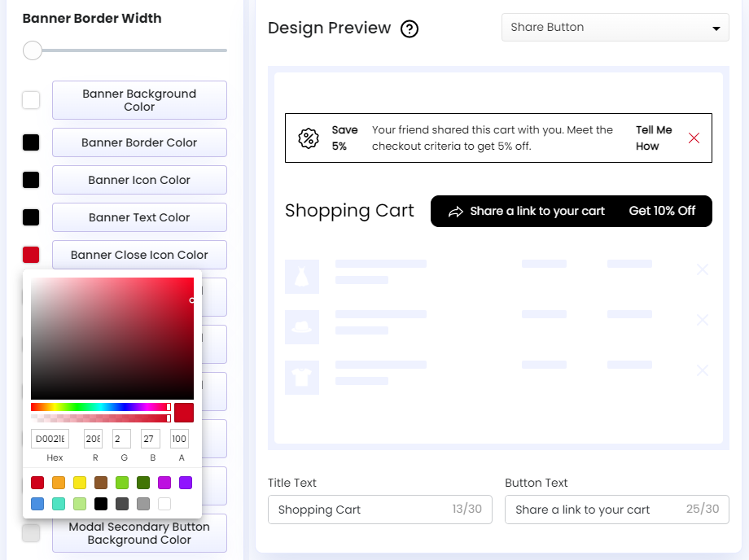749x560 pixels.
Task: Click inside the Hex value field
Action: pyautogui.click(x=50, y=439)
